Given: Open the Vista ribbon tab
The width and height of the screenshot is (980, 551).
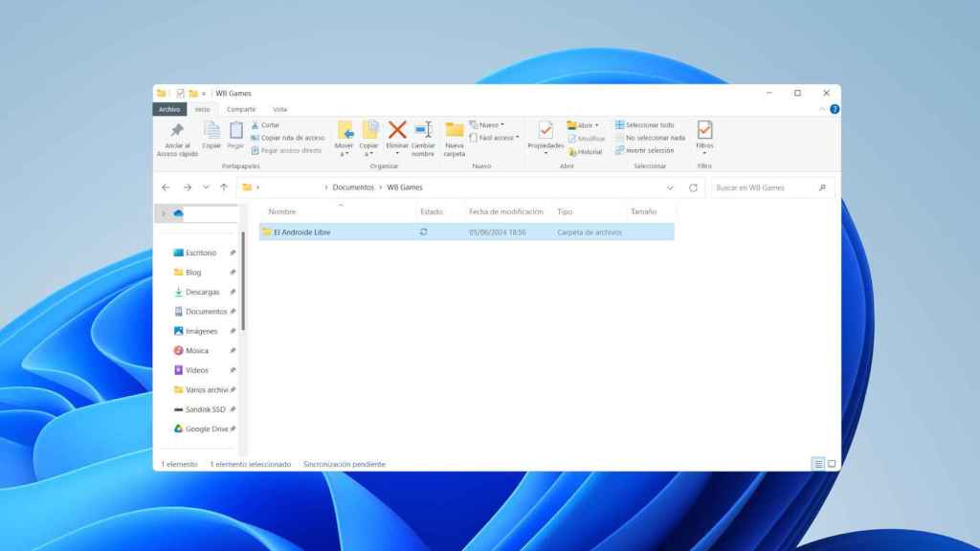Looking at the screenshot, I should coord(278,109).
